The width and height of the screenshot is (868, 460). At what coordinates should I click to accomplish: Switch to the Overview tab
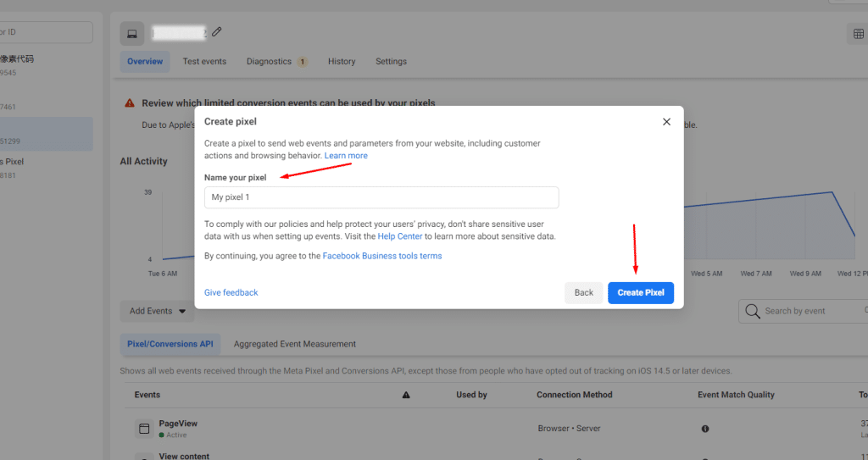tap(145, 62)
